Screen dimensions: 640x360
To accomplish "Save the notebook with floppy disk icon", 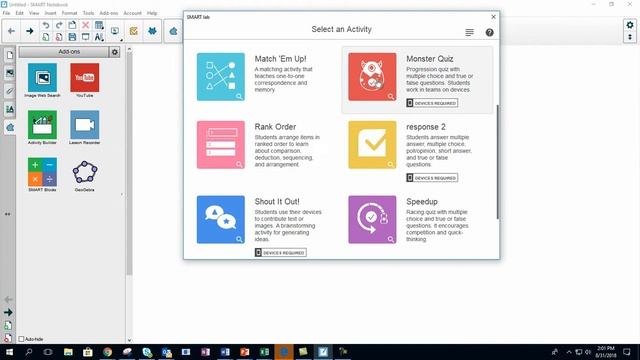I will point(72,37).
